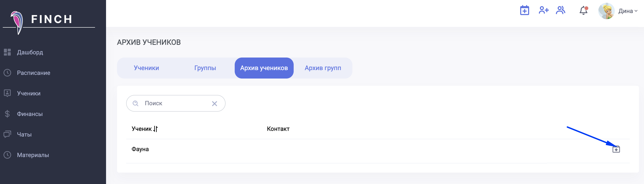The width and height of the screenshot is (644, 184).
Task: Open notifications bell
Action: 583,11
